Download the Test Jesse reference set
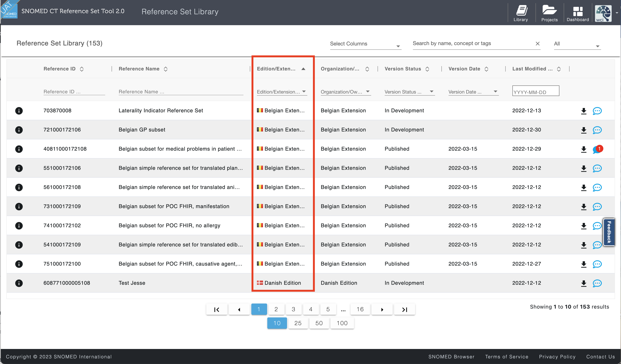Image resolution: width=621 pixels, height=364 pixels. point(584,283)
